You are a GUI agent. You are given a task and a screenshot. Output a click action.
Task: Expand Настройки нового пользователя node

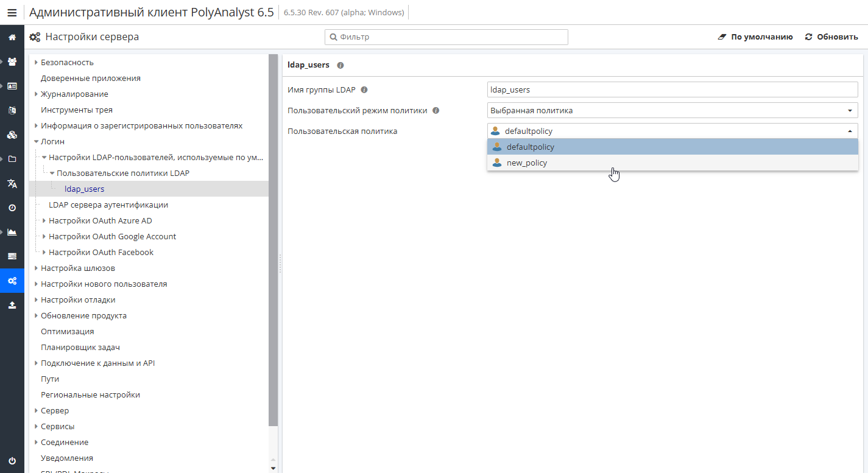tap(37, 284)
